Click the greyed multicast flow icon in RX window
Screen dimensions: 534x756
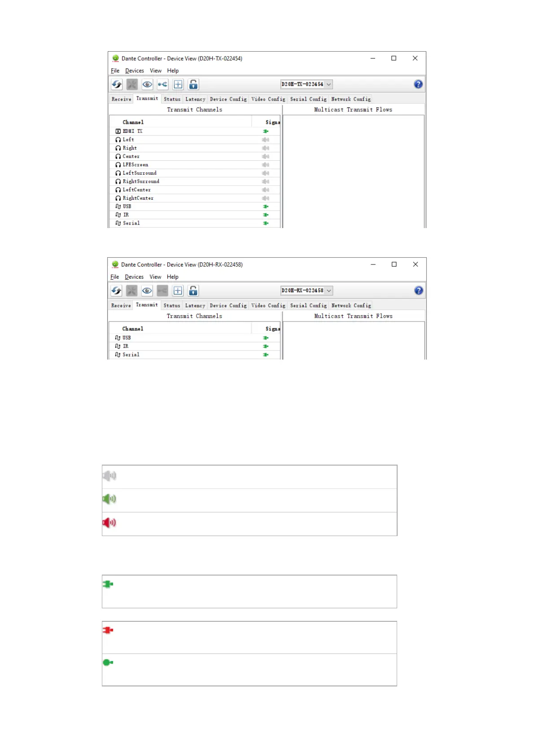click(x=162, y=291)
